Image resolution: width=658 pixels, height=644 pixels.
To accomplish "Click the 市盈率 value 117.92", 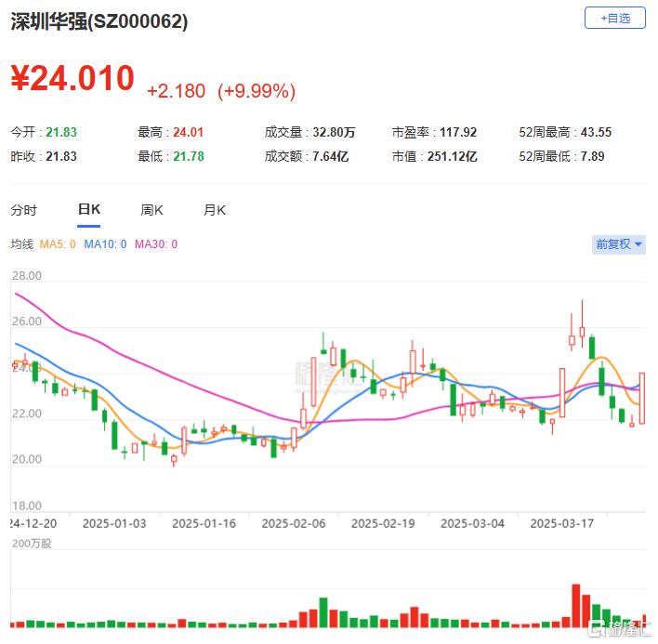I will [x=458, y=132].
